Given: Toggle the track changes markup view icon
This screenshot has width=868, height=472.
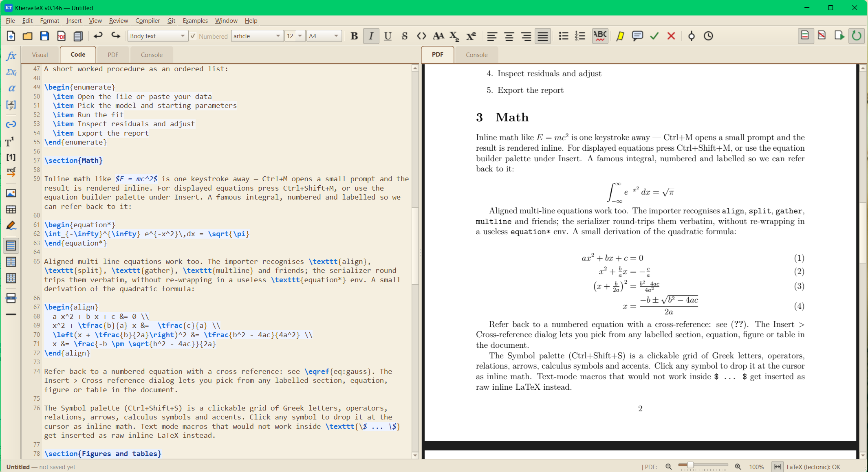Looking at the screenshot, I should coord(805,36).
